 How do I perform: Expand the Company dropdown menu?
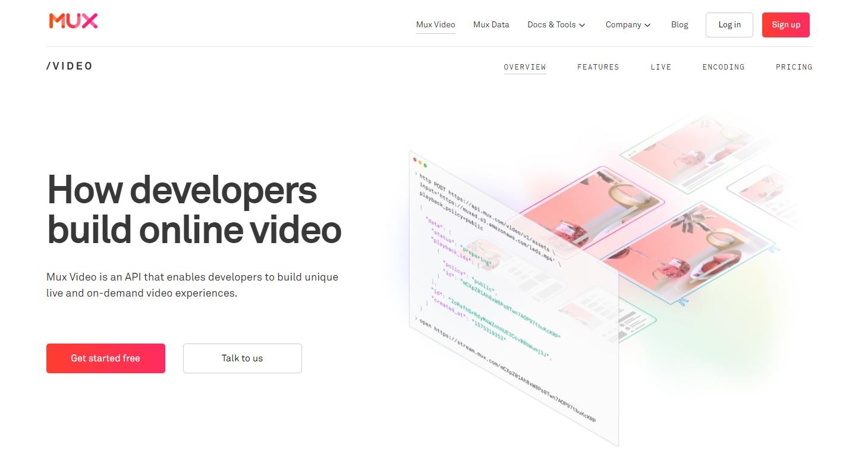[x=628, y=24]
